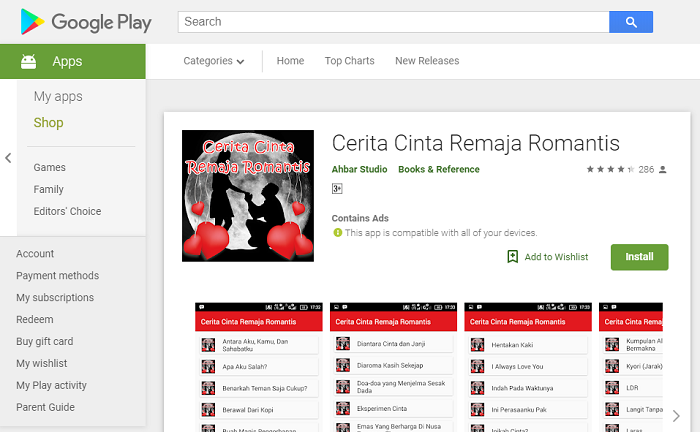Click the 286 ratings count
700x432 pixels.
[x=646, y=170]
